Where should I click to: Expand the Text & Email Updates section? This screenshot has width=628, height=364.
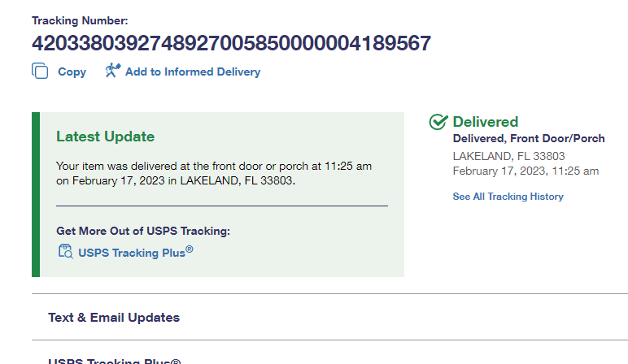(114, 317)
